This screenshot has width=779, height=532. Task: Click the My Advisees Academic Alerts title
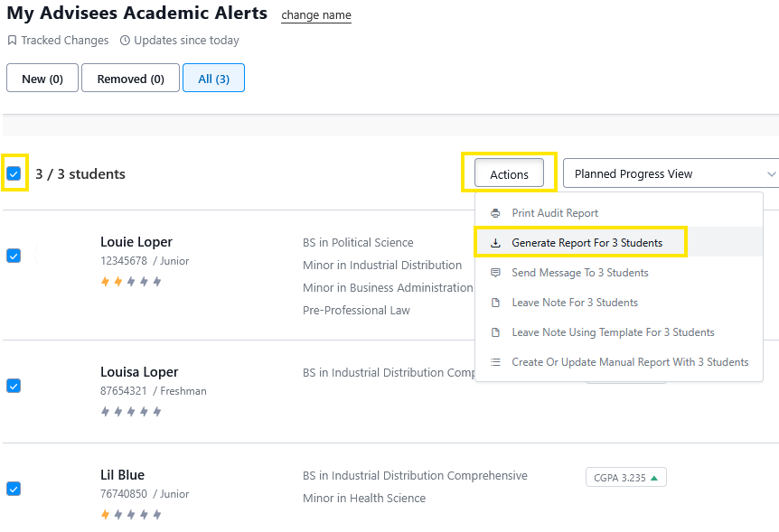(x=137, y=14)
